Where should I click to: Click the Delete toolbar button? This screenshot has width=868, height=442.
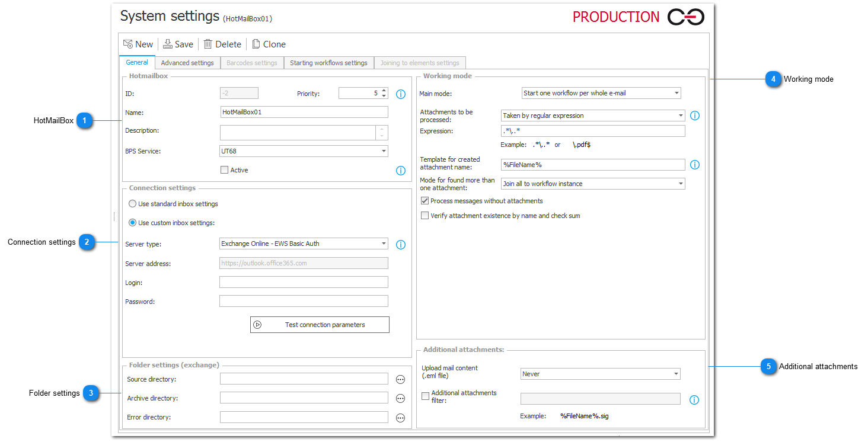point(222,44)
